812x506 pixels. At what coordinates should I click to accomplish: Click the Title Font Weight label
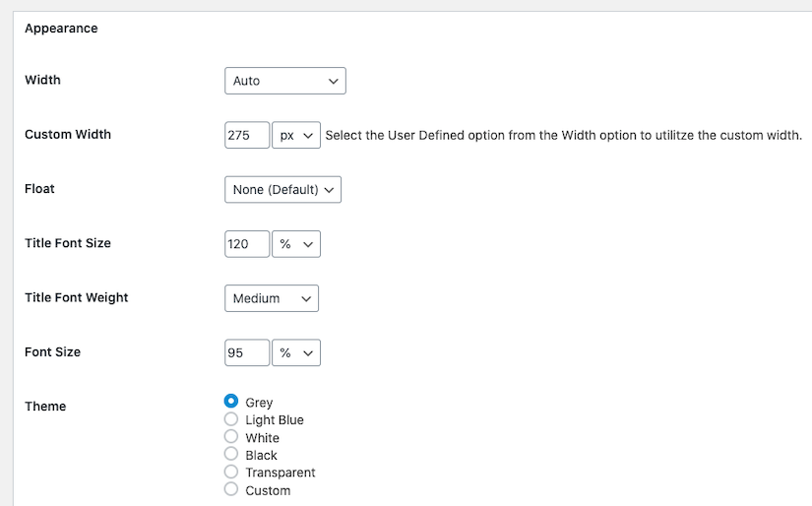(77, 297)
